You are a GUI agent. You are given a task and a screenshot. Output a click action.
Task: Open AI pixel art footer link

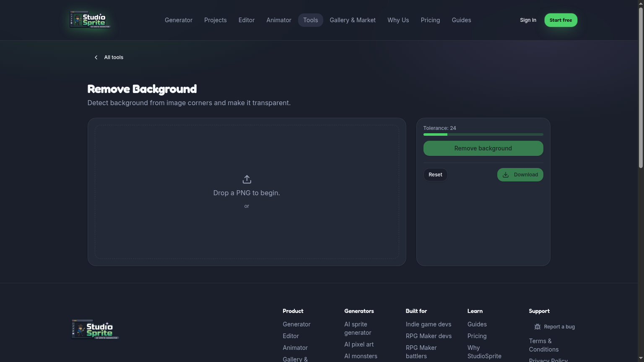[359, 344]
